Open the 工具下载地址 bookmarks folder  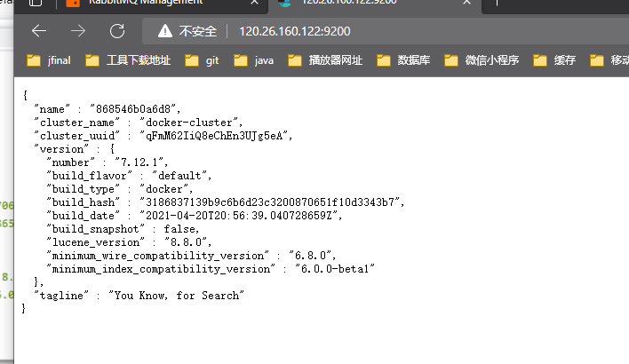click(128, 60)
